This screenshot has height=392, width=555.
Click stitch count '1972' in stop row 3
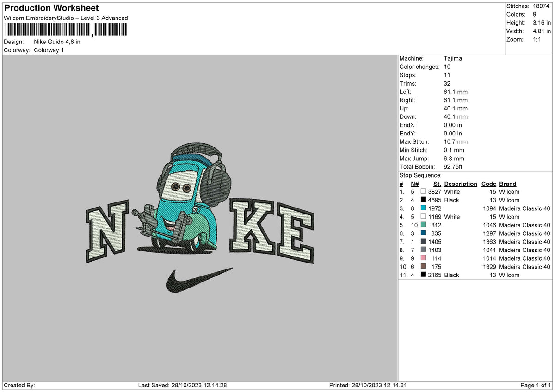(435, 208)
